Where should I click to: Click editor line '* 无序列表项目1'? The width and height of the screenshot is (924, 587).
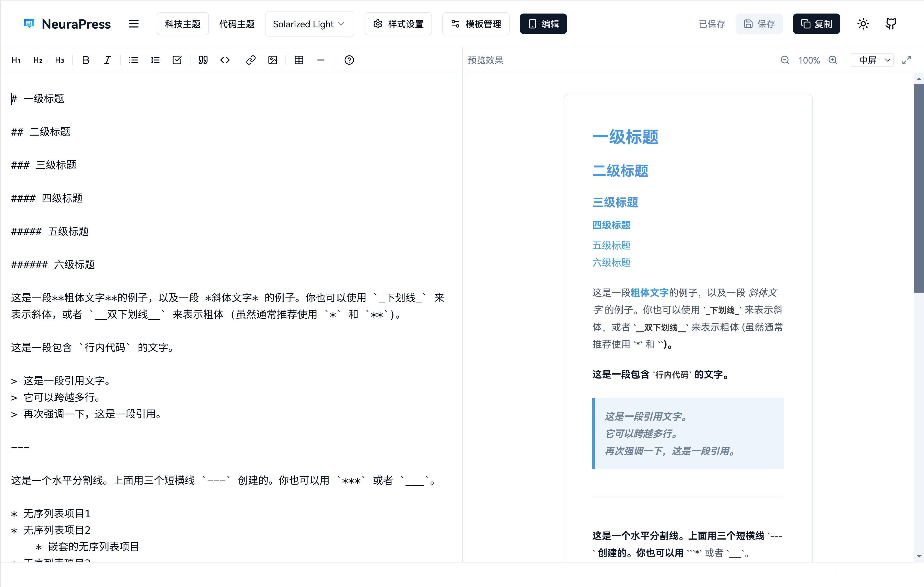click(51, 514)
